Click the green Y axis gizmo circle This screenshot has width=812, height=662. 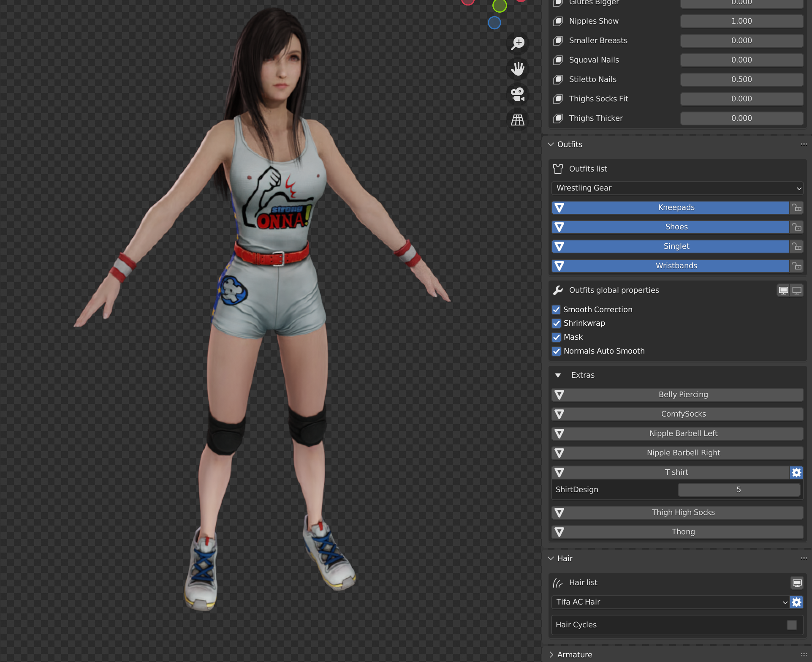pyautogui.click(x=500, y=6)
